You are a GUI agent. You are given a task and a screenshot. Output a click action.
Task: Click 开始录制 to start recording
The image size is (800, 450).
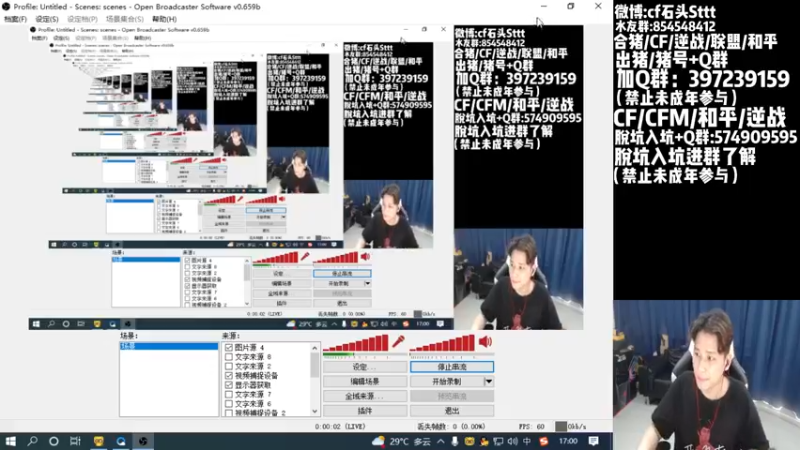pyautogui.click(x=447, y=381)
